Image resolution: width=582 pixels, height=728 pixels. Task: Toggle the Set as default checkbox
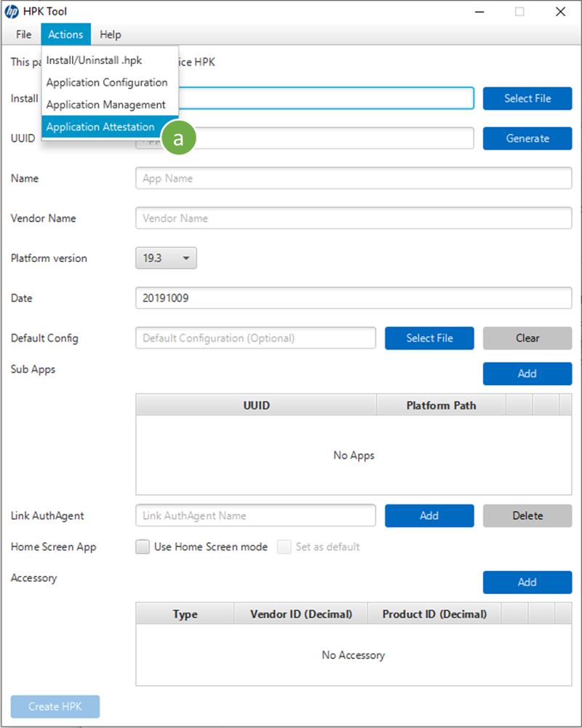(284, 547)
